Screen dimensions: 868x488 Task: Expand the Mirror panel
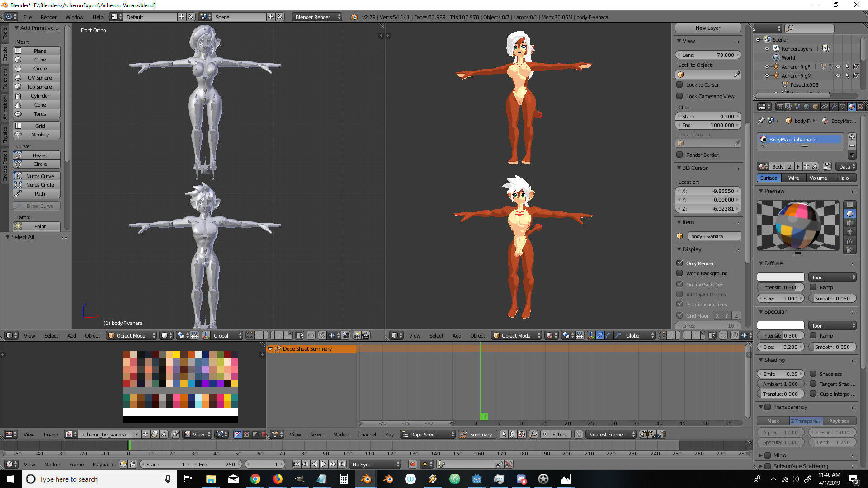click(760, 455)
